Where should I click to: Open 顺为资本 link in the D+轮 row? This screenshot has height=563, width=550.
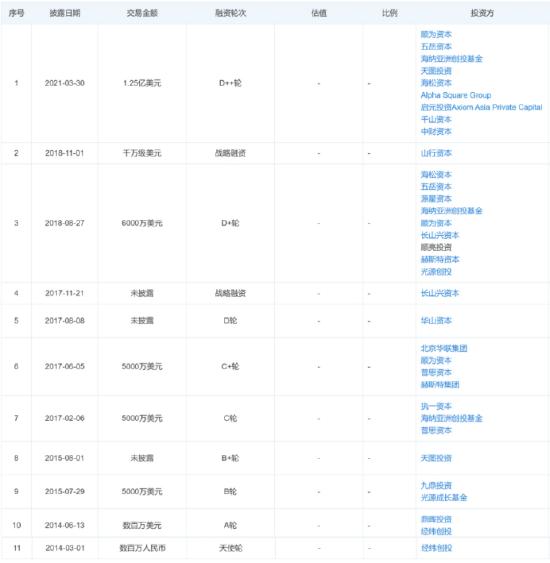point(436,223)
